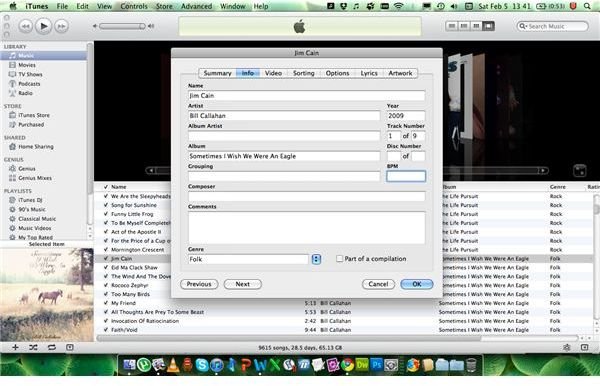The height and width of the screenshot is (386, 600).
Task: Open the Store menu
Action: (164, 6)
